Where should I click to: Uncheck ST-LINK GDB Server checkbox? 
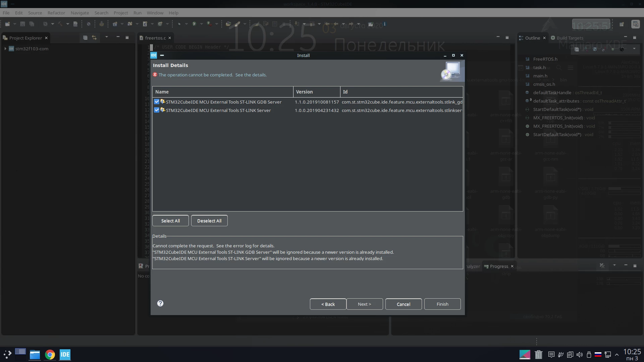pyautogui.click(x=157, y=102)
